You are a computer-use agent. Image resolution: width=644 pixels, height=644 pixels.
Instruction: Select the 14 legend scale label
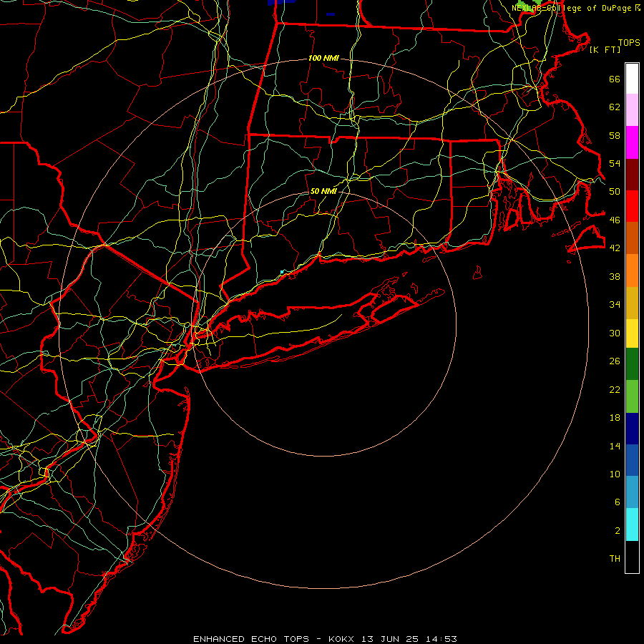pos(615,446)
